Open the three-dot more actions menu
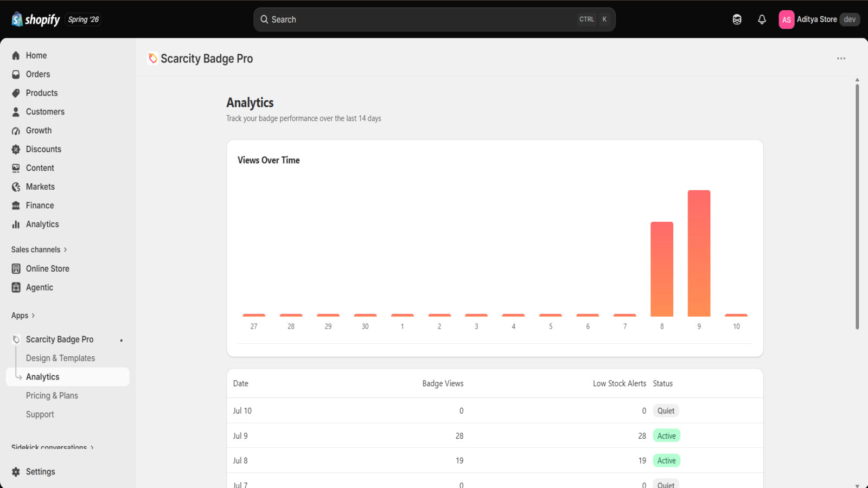The width and height of the screenshot is (868, 488). (841, 59)
